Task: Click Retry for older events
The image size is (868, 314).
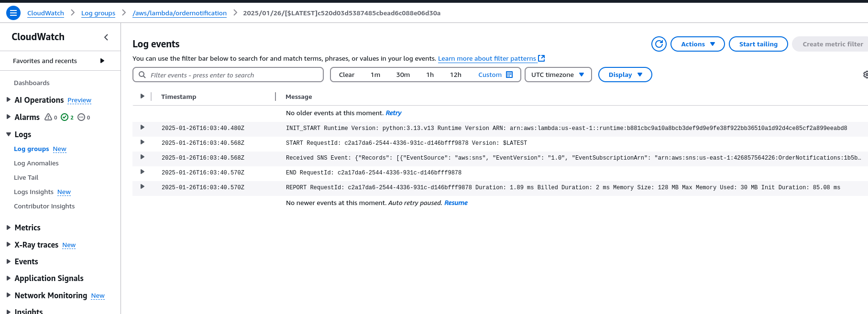Action: pos(393,113)
